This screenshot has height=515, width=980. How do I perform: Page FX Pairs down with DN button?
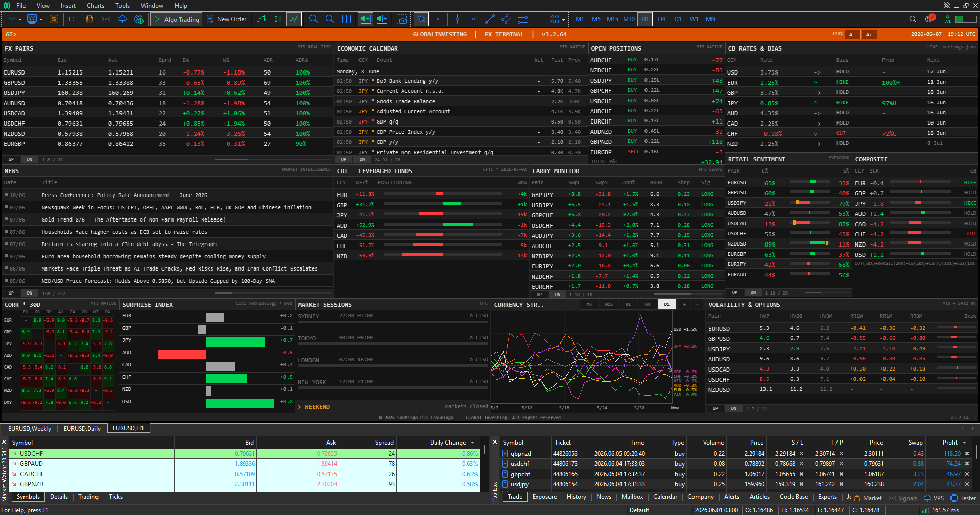tap(30, 159)
